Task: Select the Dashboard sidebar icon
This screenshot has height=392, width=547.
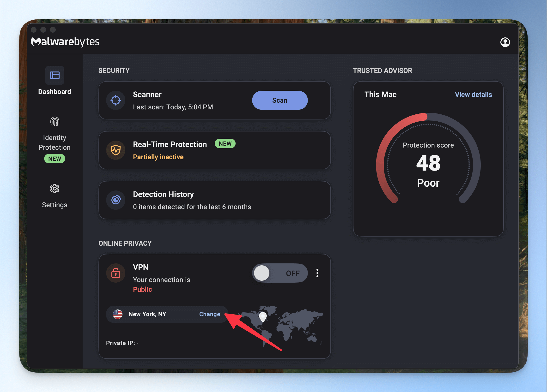Action: pyautogui.click(x=55, y=75)
